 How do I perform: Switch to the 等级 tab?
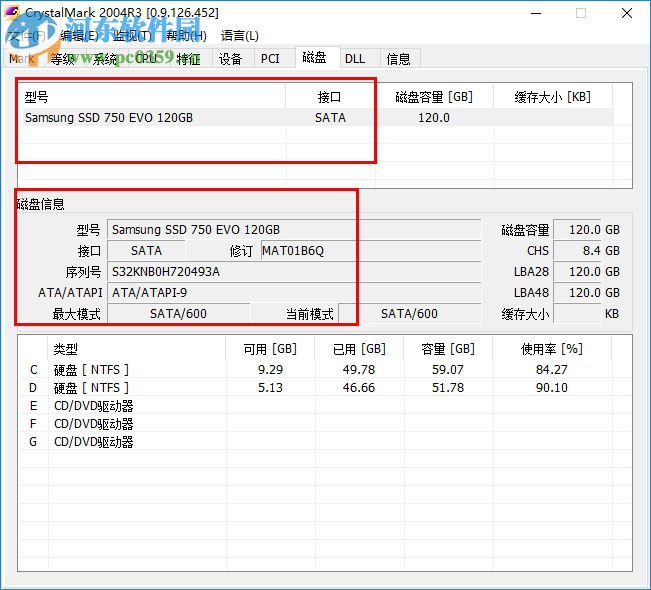click(63, 59)
